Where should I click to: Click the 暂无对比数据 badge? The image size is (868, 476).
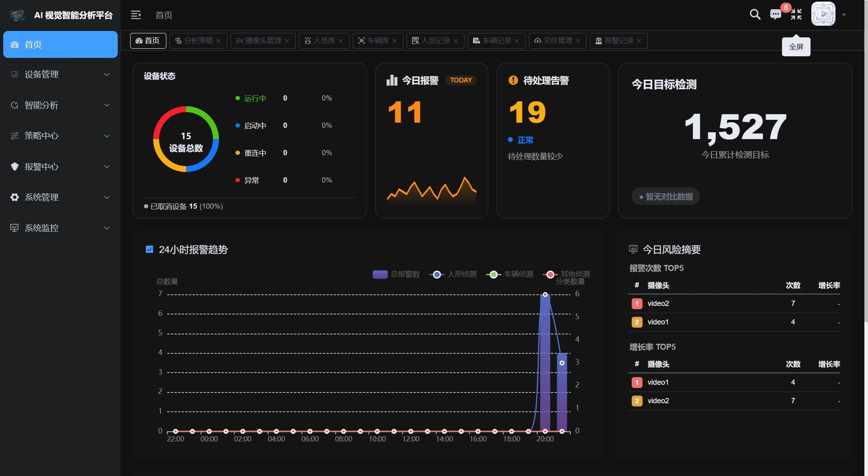[666, 197]
